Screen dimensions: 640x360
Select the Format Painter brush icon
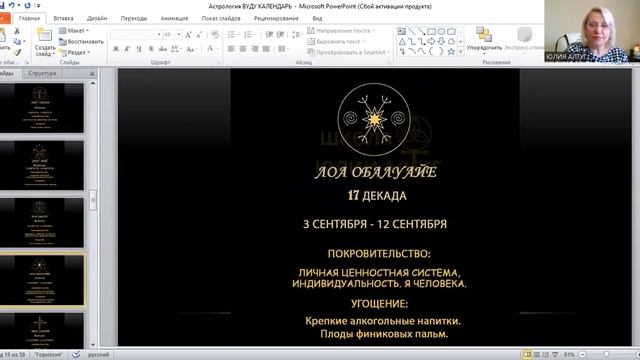pos(17,52)
